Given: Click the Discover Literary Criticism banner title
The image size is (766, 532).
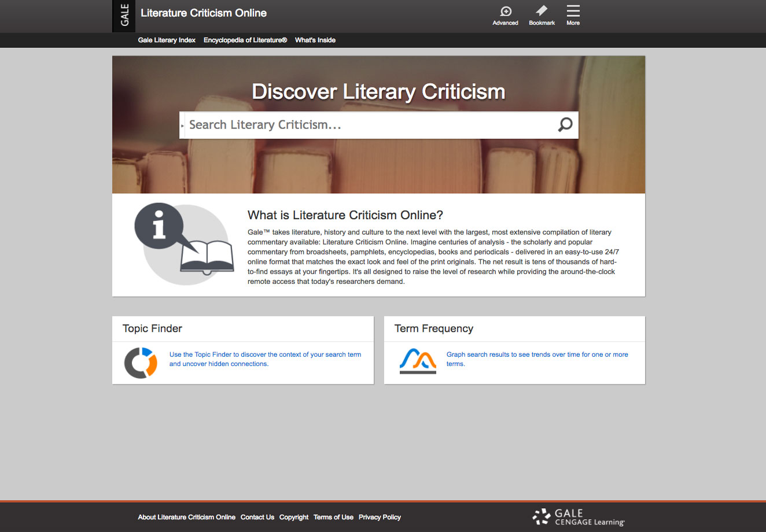Looking at the screenshot, I should click(x=379, y=91).
